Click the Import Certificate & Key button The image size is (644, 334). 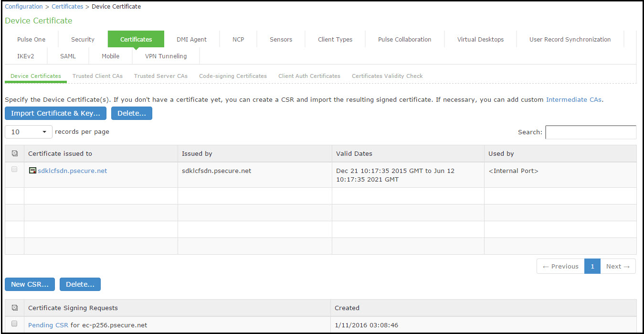click(x=55, y=113)
